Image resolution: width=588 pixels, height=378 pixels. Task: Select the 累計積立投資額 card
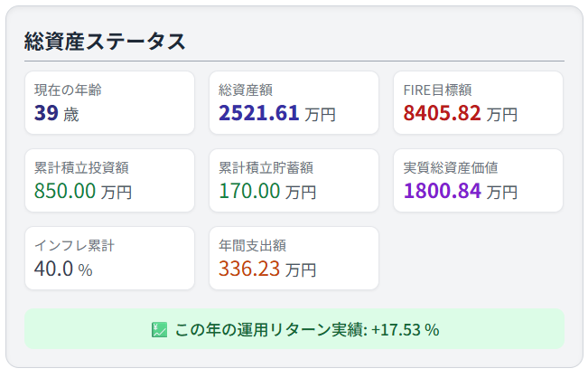pos(109,180)
